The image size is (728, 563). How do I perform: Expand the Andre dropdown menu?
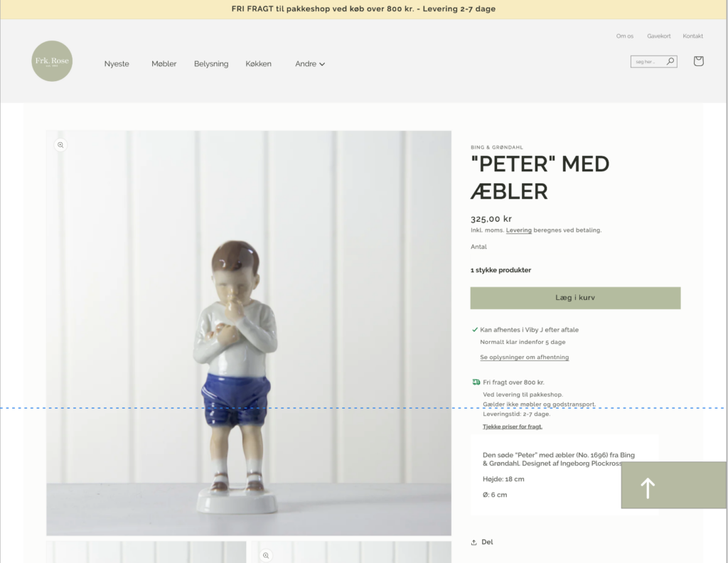click(310, 64)
